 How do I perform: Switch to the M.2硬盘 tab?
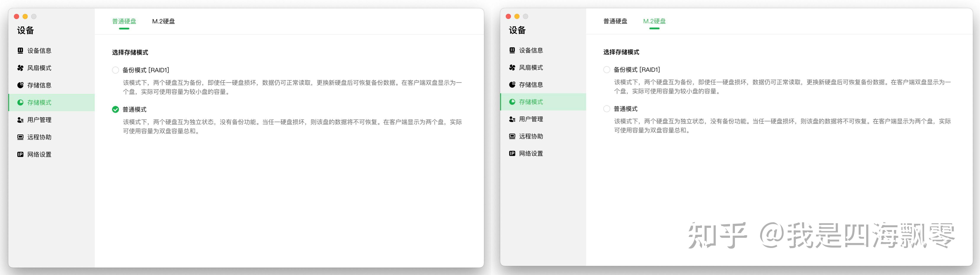click(163, 21)
